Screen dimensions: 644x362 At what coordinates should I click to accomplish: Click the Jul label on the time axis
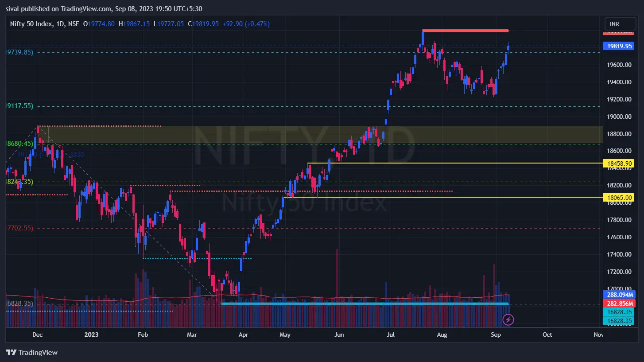390,335
